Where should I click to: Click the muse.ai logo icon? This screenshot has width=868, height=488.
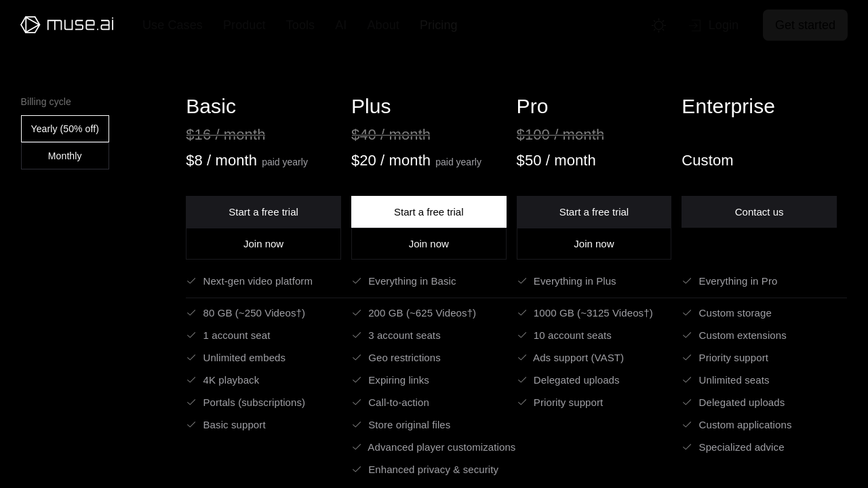pos(31,25)
